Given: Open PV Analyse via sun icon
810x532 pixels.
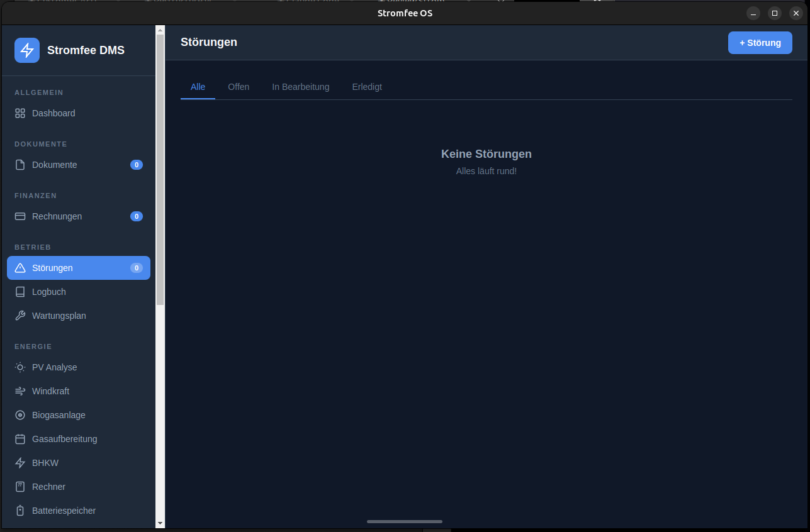Looking at the screenshot, I should (x=20, y=367).
